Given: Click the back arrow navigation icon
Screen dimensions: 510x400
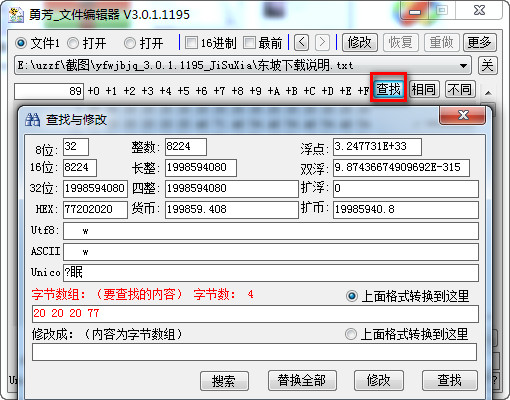Looking at the screenshot, I should [x=301, y=42].
